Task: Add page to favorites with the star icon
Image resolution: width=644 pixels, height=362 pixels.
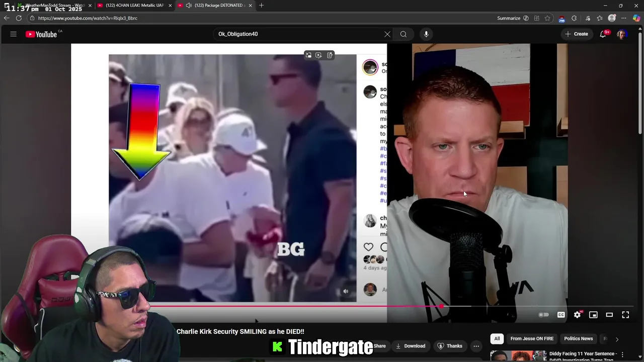Action: [547, 18]
